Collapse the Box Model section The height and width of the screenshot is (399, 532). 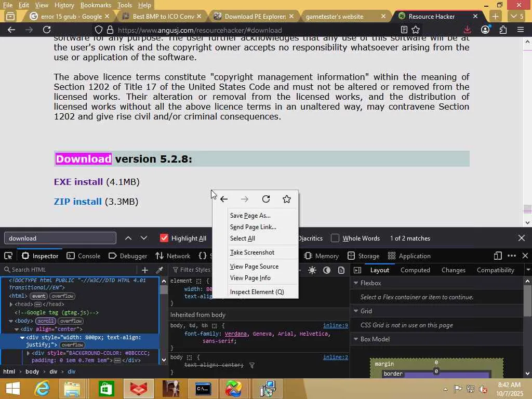pos(356,339)
